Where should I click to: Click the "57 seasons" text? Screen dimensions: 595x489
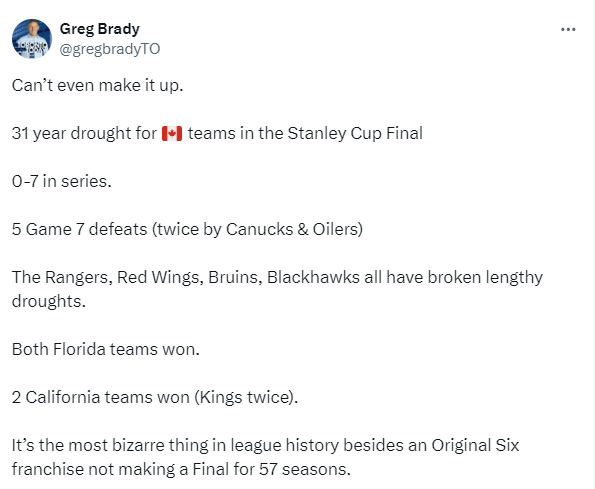(303, 469)
